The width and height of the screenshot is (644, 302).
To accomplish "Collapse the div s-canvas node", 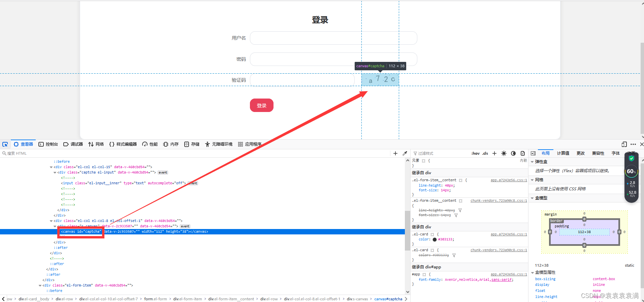I will click(55, 226).
